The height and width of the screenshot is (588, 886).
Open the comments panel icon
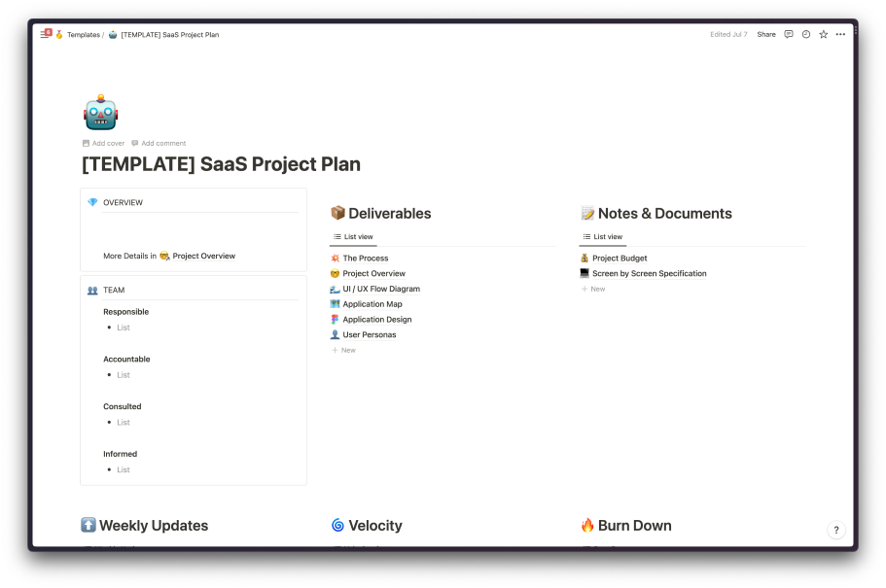789,34
